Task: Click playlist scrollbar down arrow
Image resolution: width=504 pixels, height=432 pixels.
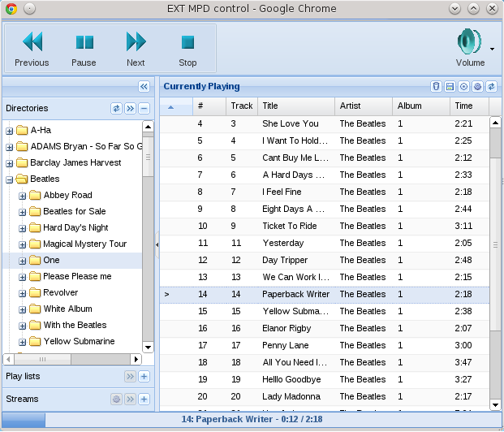Action: 495,405
